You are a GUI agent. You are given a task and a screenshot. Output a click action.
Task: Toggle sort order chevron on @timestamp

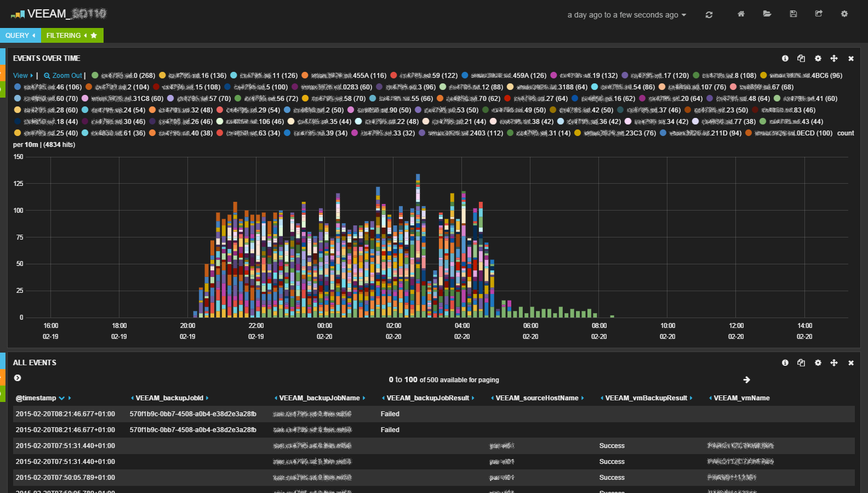click(61, 398)
